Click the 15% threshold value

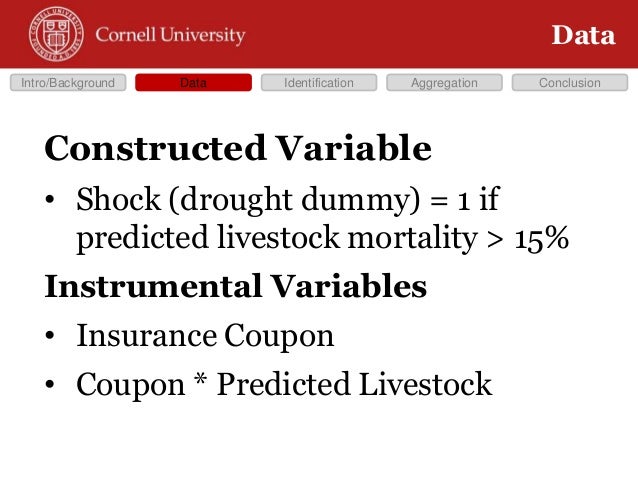pyautogui.click(x=541, y=238)
